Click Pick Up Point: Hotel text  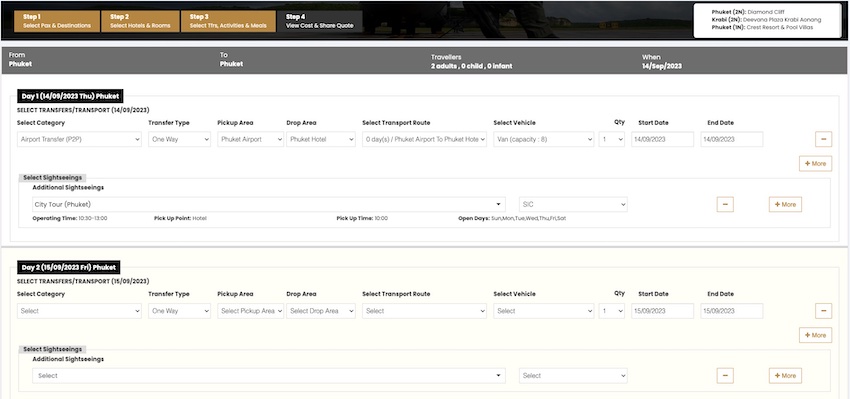click(180, 218)
